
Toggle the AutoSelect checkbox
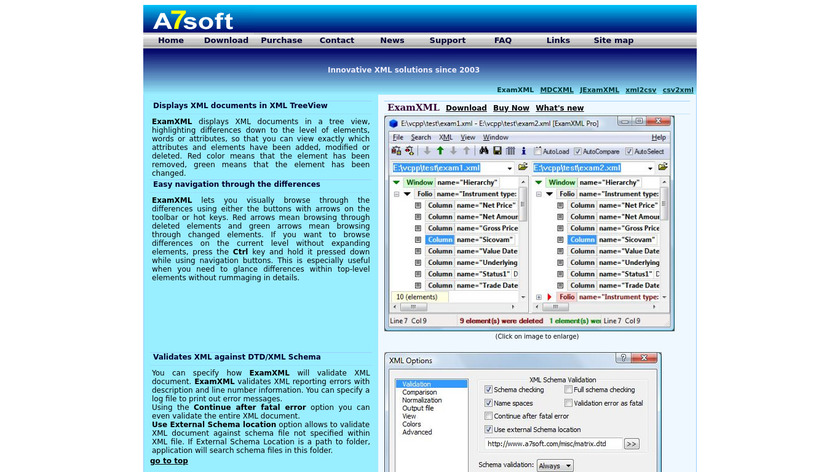click(x=629, y=151)
